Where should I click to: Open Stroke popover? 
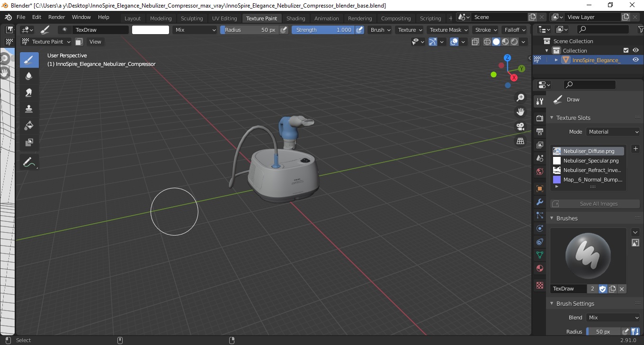[485, 30]
